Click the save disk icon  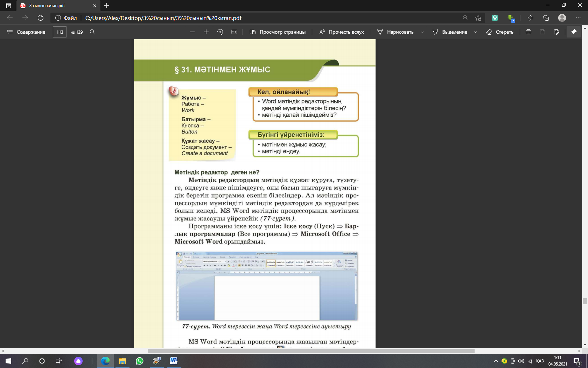point(542,32)
